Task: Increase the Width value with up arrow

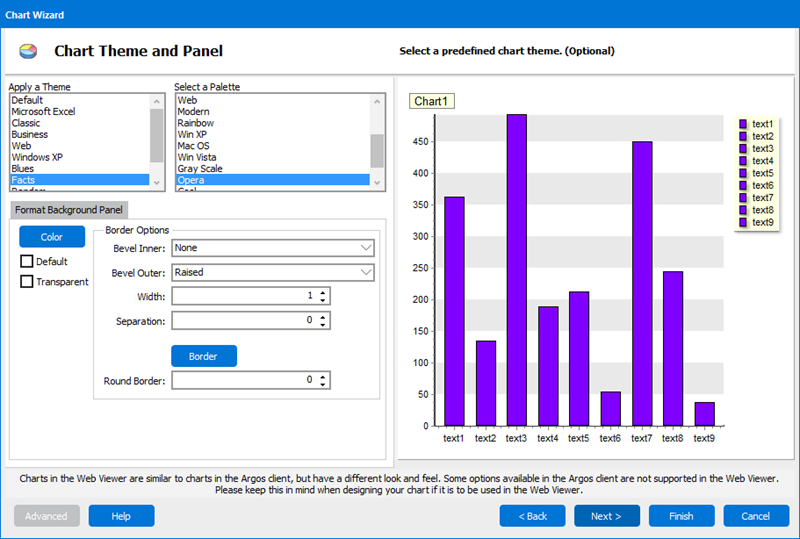Action: [x=323, y=292]
